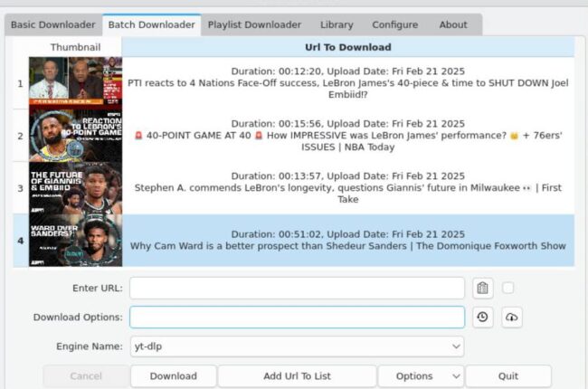Image resolution: width=588 pixels, height=389 pixels.
Task: Click the 40-Point Game video thumbnail
Action: 75,136
